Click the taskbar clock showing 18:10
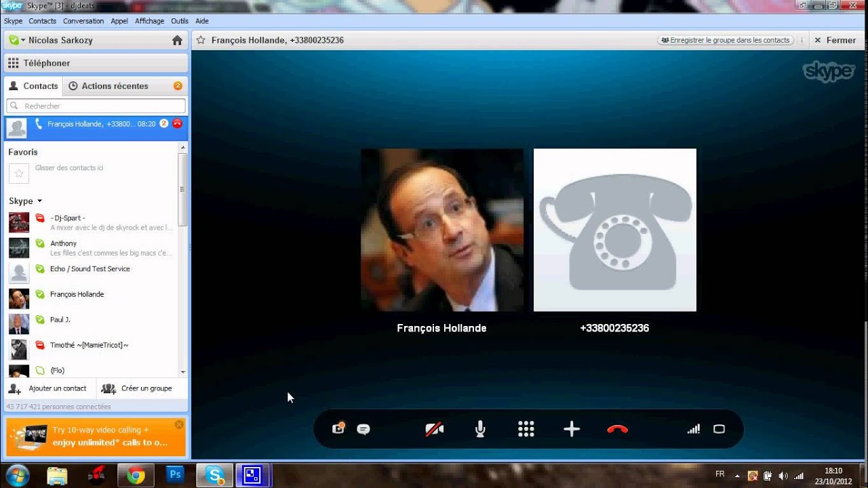The height and width of the screenshot is (488, 868). pyautogui.click(x=833, y=476)
